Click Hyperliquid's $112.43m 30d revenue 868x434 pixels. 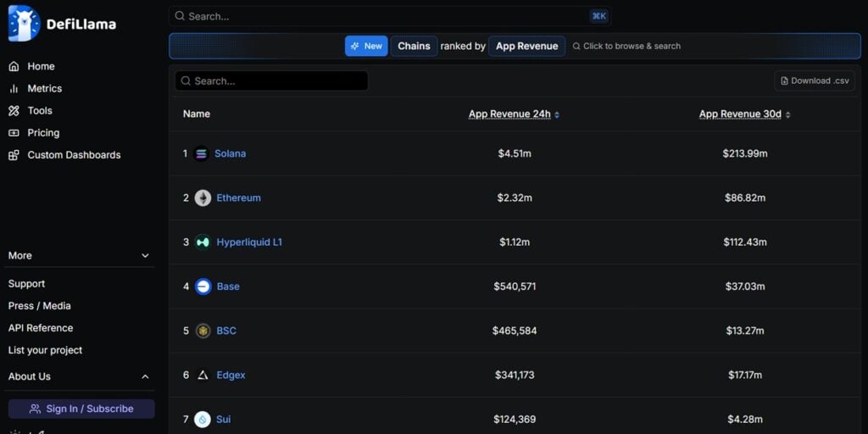pyautogui.click(x=744, y=242)
